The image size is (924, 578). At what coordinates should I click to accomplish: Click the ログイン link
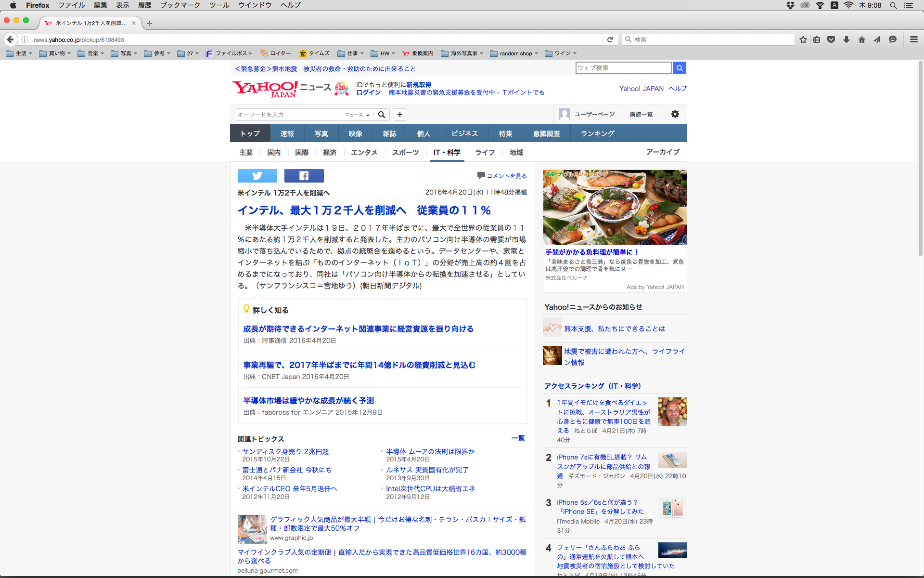(x=368, y=92)
